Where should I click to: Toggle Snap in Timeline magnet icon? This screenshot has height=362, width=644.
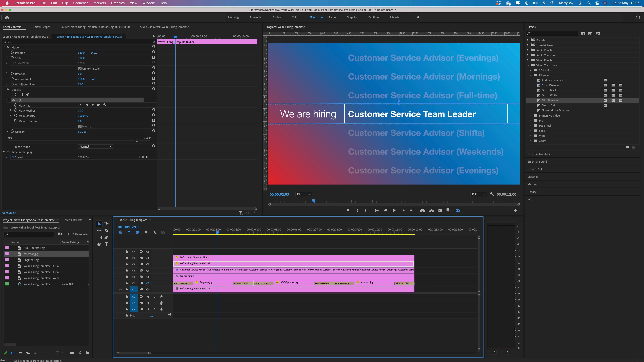coord(129,232)
